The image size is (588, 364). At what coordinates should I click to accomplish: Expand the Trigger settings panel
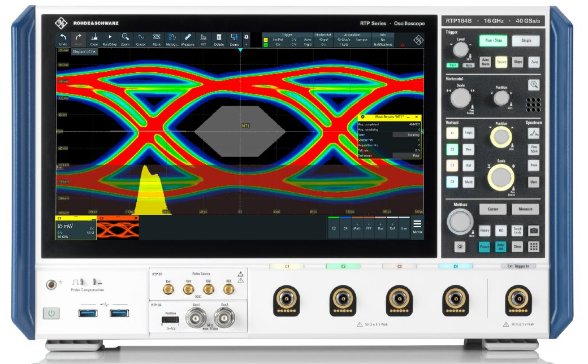[x=287, y=40]
